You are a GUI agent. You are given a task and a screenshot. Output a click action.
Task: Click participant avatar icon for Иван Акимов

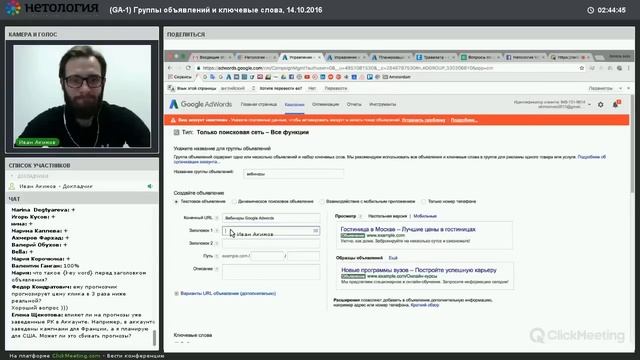(12, 186)
